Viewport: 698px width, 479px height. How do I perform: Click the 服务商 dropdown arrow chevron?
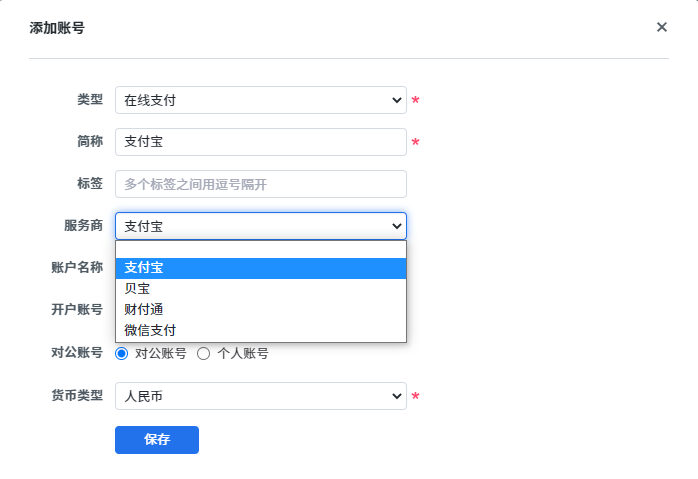point(396,226)
